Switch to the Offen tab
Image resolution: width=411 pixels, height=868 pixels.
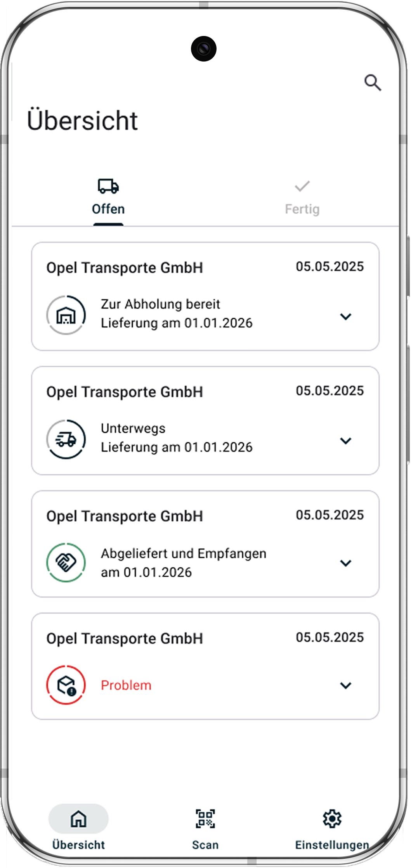pos(108,209)
